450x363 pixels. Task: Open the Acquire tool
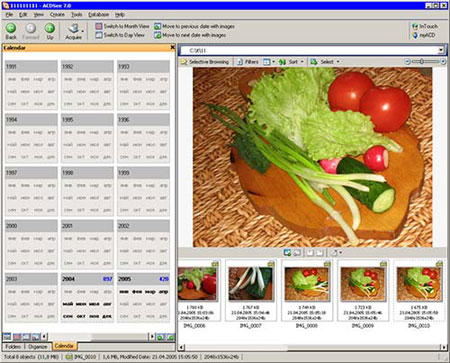tap(74, 32)
